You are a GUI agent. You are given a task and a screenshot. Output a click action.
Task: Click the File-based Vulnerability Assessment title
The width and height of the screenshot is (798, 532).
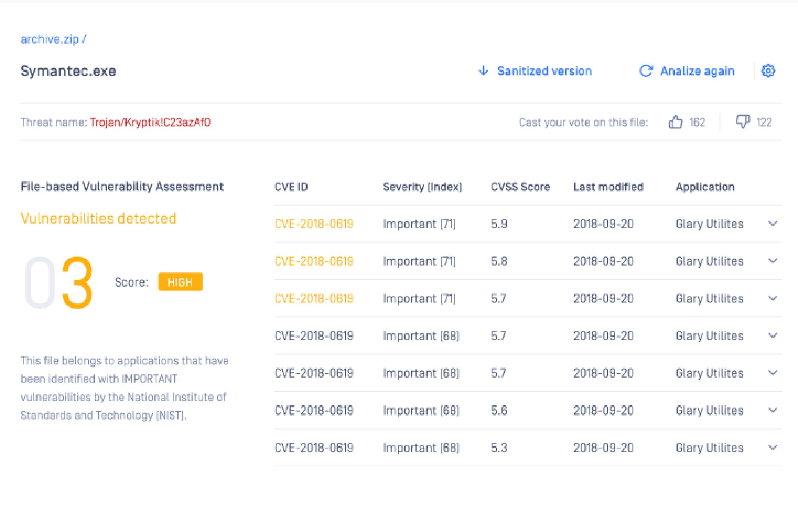[x=122, y=186]
